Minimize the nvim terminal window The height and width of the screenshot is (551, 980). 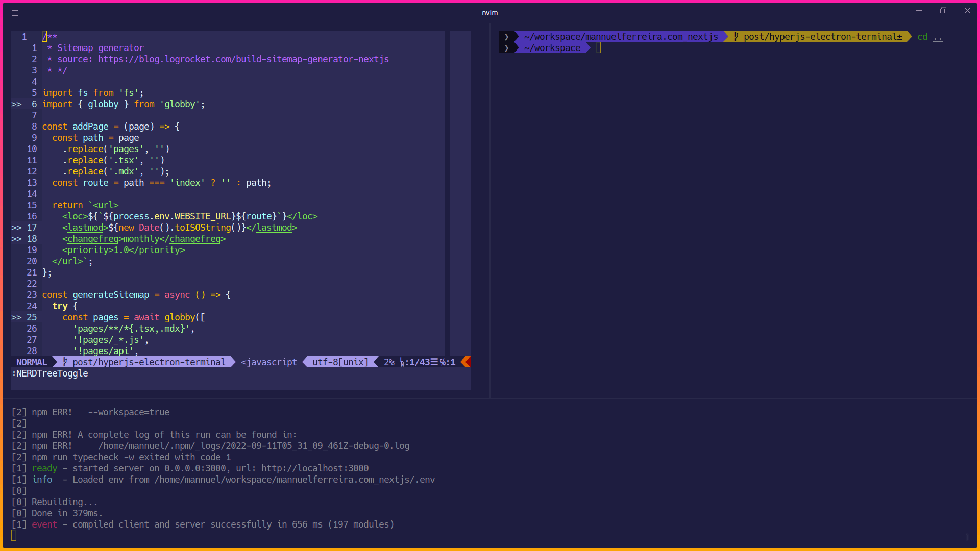[x=919, y=11]
